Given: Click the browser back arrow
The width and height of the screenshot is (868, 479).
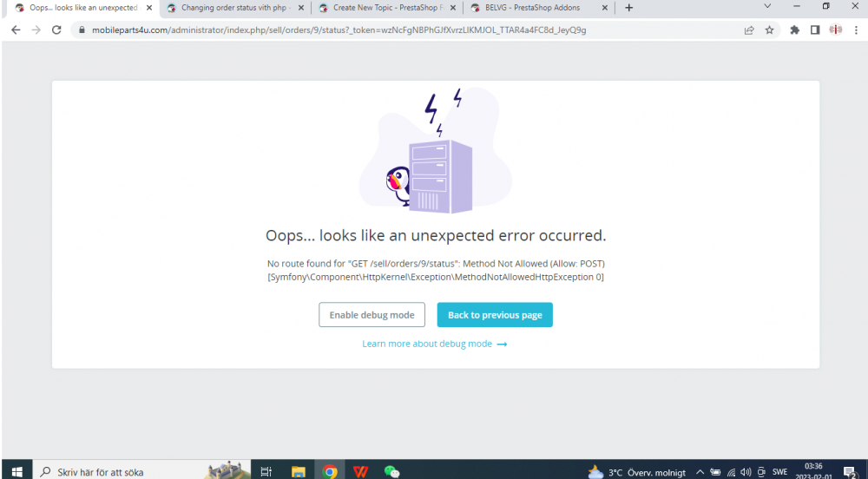Looking at the screenshot, I should click(x=16, y=30).
